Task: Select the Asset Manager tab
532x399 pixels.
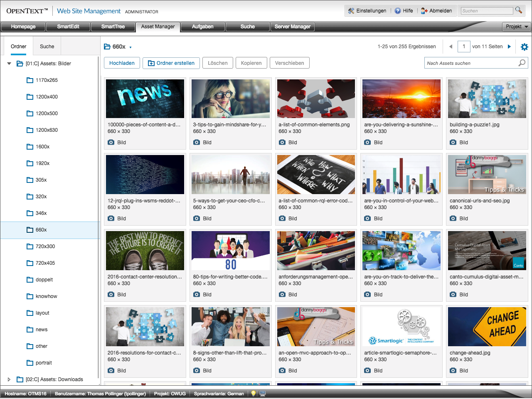Action: 158,27
